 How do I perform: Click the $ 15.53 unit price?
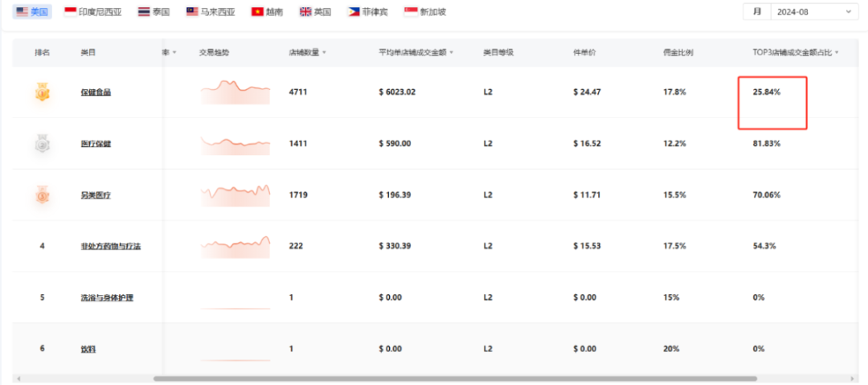(587, 246)
